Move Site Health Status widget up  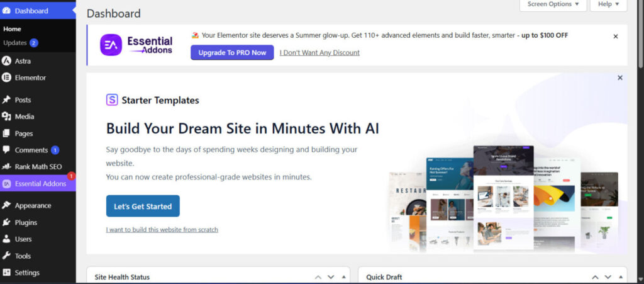(318, 277)
